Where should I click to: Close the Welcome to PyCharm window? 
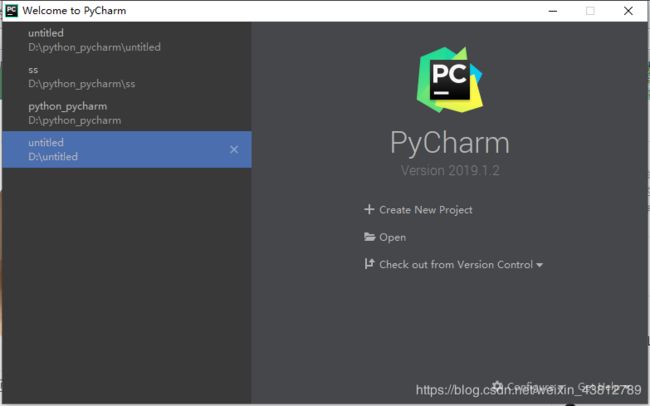628,11
